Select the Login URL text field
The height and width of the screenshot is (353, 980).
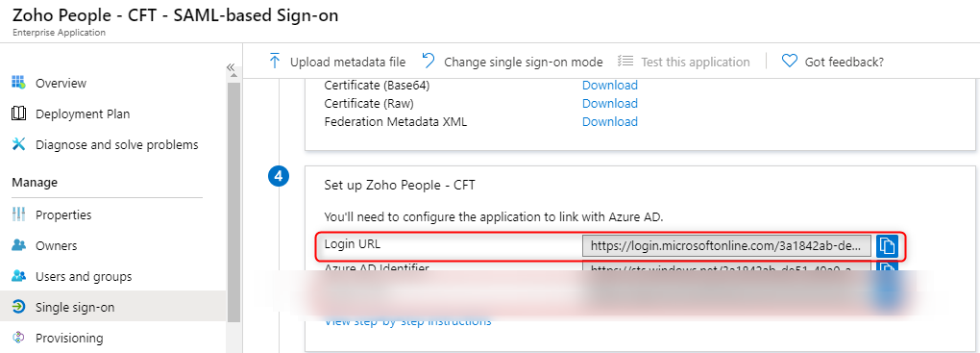726,246
